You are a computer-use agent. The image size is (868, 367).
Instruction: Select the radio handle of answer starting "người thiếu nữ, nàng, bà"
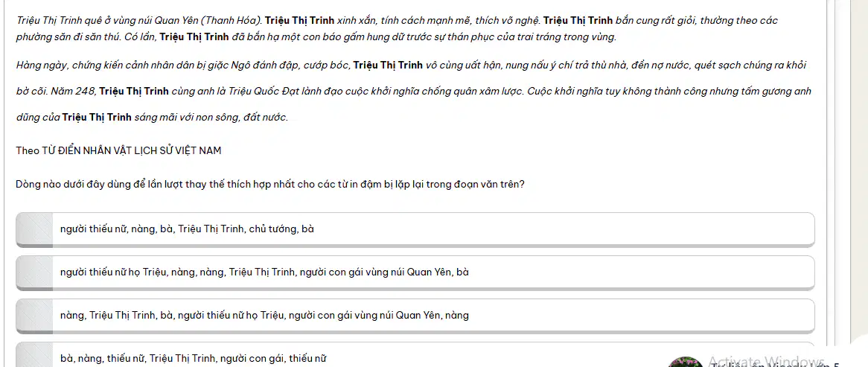point(34,229)
